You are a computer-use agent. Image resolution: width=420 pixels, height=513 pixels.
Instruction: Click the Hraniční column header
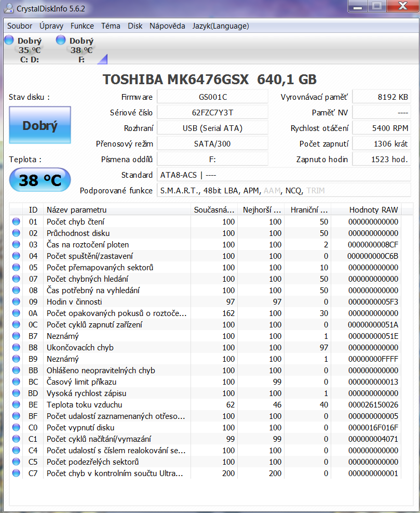[x=307, y=209]
